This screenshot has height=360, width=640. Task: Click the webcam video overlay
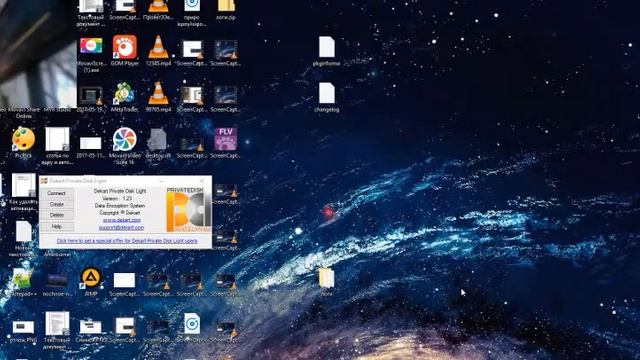coord(38,53)
